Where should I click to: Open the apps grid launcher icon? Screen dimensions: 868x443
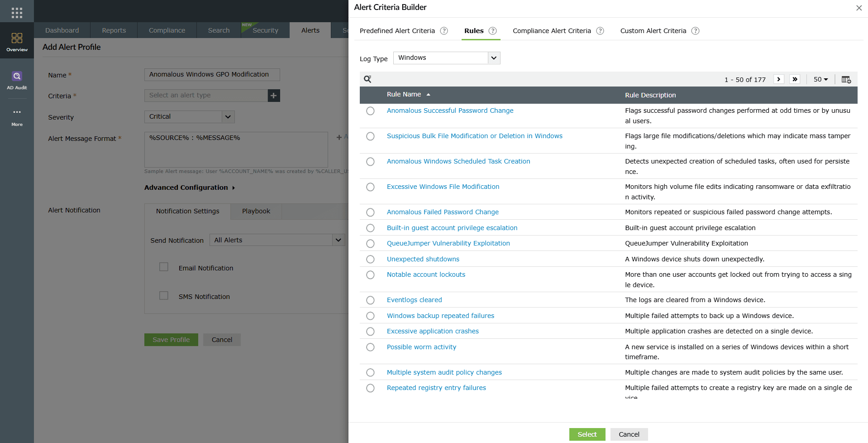(17, 13)
